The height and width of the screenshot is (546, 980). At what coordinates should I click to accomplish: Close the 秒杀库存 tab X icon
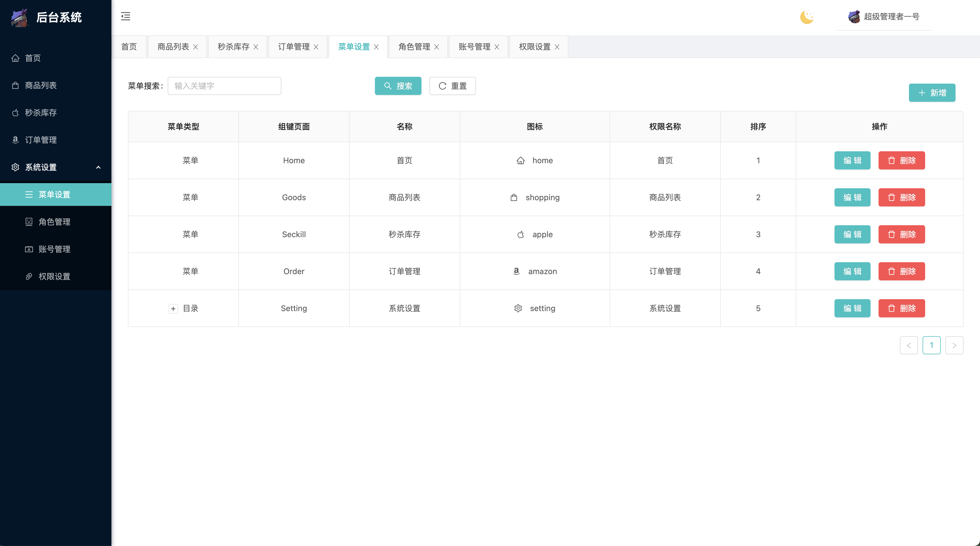[x=256, y=47]
